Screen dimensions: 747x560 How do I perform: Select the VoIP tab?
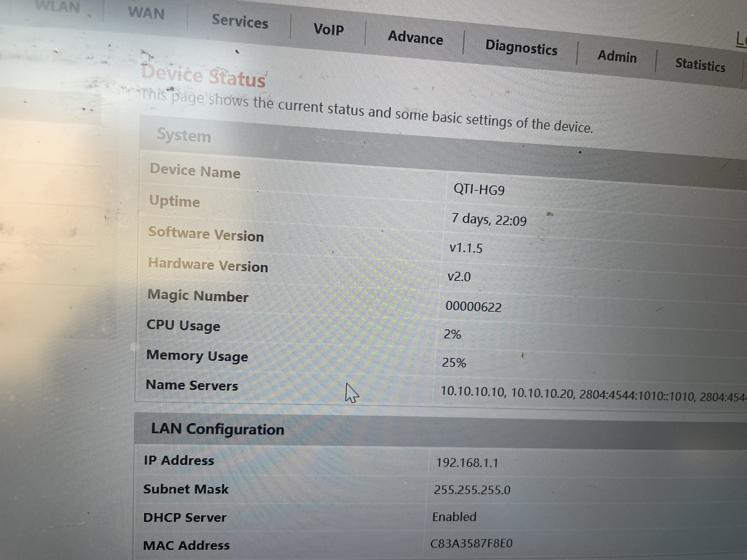pyautogui.click(x=329, y=29)
